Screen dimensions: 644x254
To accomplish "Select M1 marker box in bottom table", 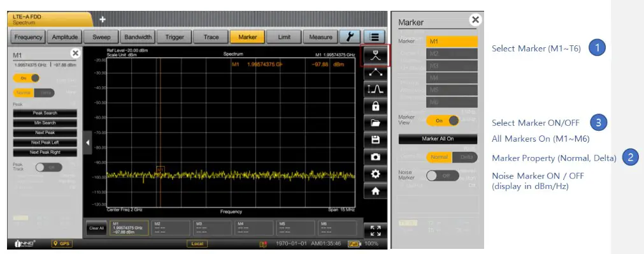I will point(129,228).
